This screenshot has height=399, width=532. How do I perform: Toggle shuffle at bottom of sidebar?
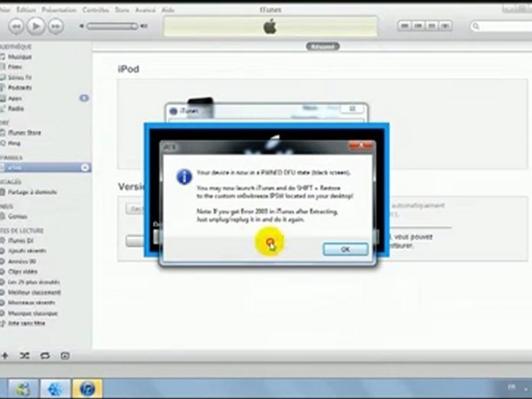pos(24,356)
